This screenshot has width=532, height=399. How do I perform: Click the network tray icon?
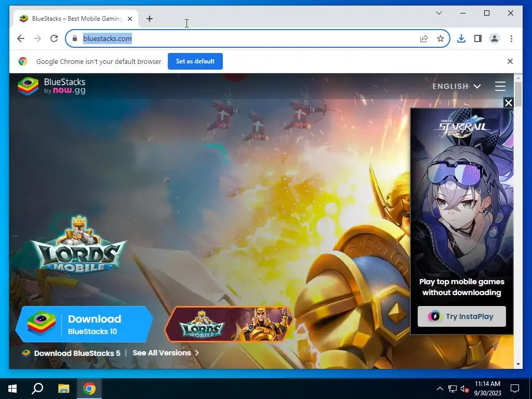pos(453,389)
